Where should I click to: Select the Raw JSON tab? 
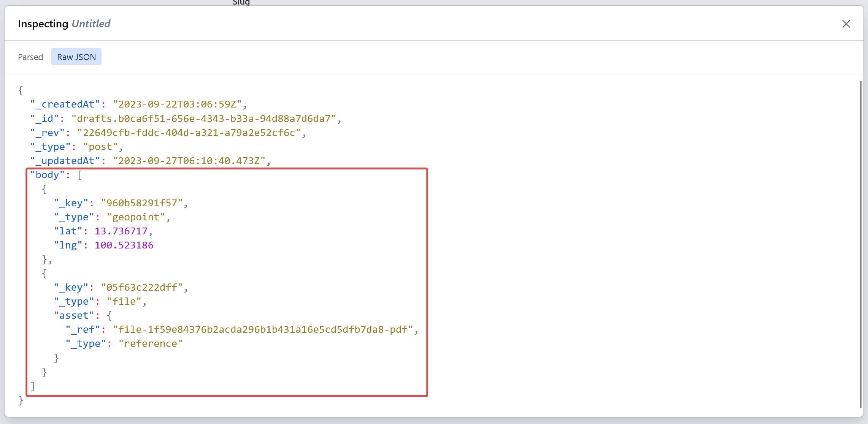(x=76, y=57)
